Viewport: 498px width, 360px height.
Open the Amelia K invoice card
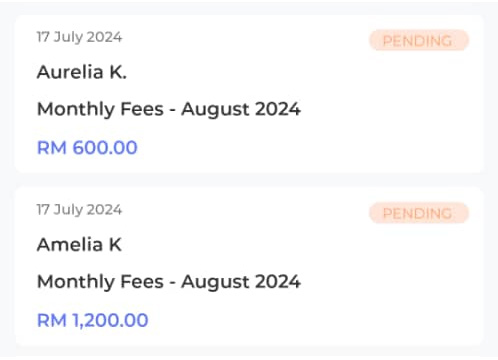(x=249, y=267)
